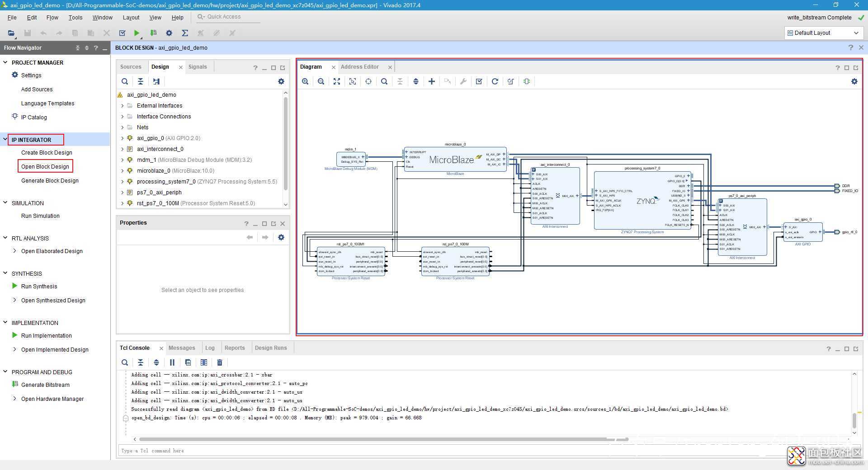Click the Program device toolbar icon
Image resolution: width=868 pixels, height=470 pixels.
pyautogui.click(x=153, y=33)
